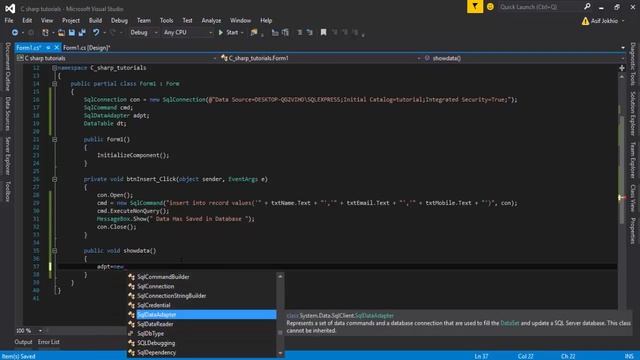
Task: Open the Output panel tab
Action: tap(23, 342)
